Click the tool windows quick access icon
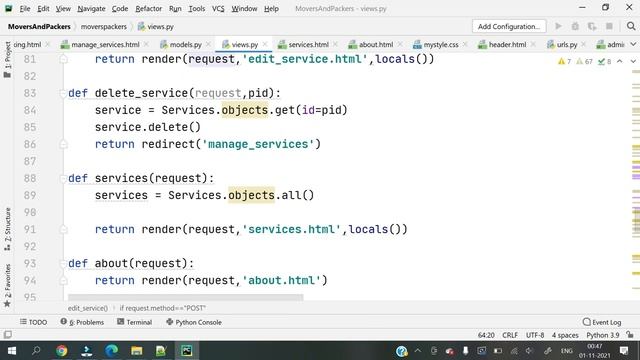The image size is (640, 360). pyautogui.click(x=7, y=335)
